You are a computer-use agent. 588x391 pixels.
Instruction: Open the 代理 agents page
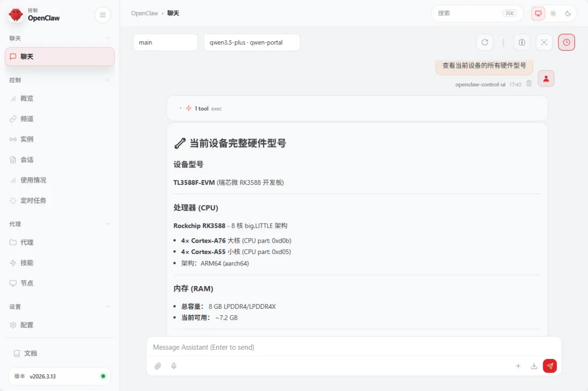(60, 243)
